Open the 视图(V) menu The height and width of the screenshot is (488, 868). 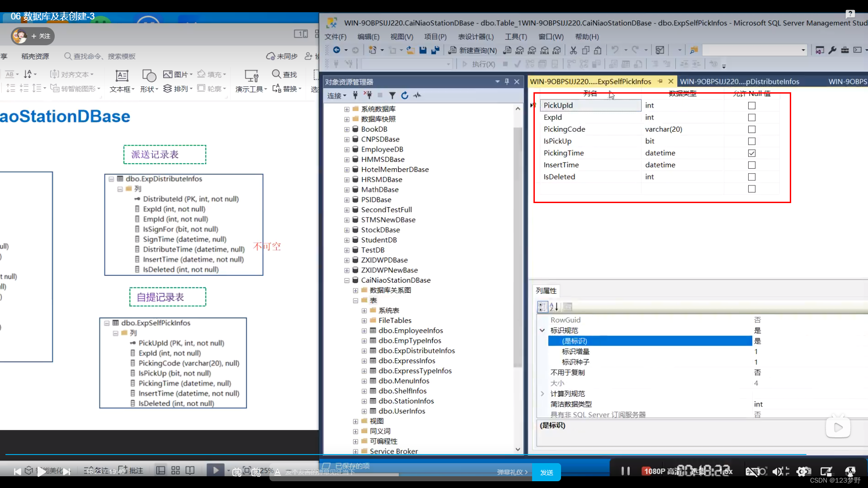(x=402, y=37)
